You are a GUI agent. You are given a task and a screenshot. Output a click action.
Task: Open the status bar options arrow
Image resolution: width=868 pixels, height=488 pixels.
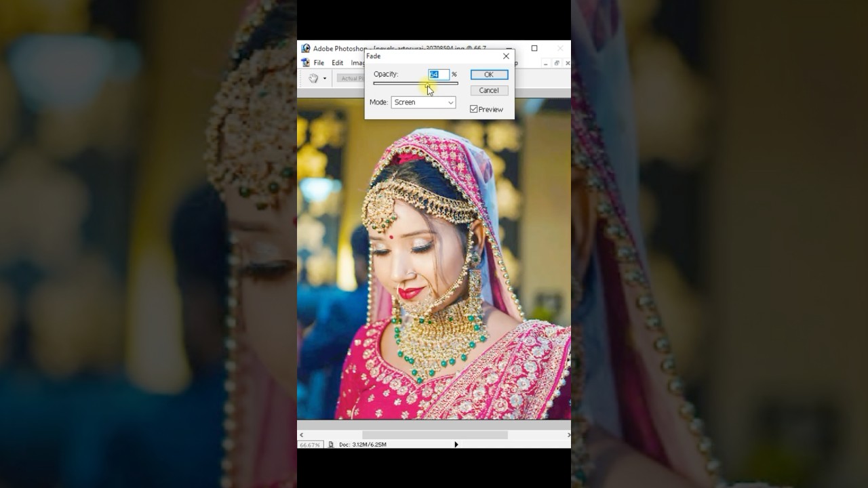click(x=456, y=445)
